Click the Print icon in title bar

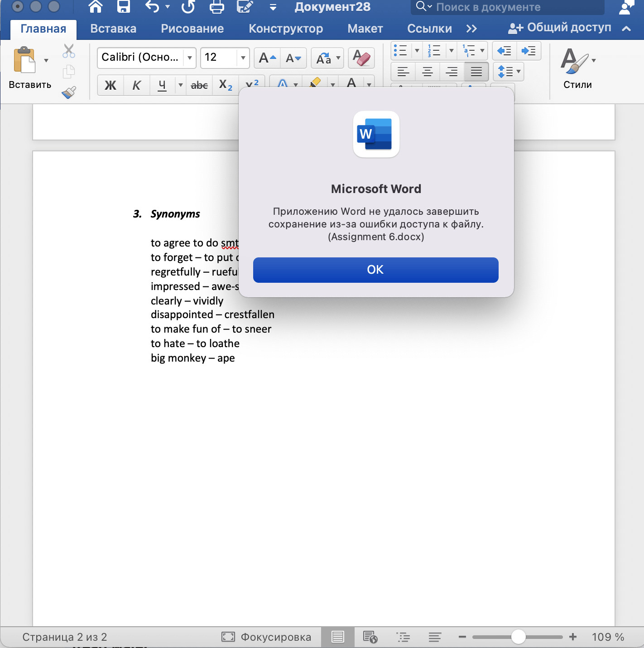(217, 7)
